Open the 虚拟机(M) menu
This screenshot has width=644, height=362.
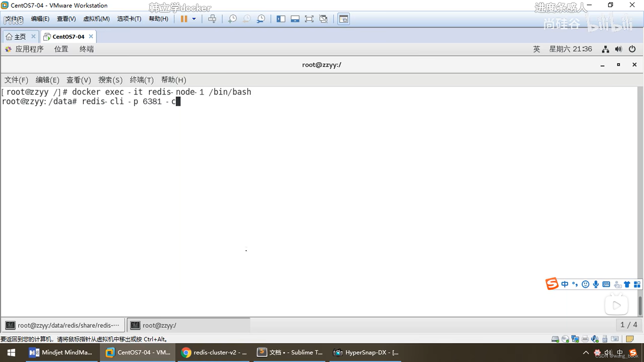coord(96,19)
